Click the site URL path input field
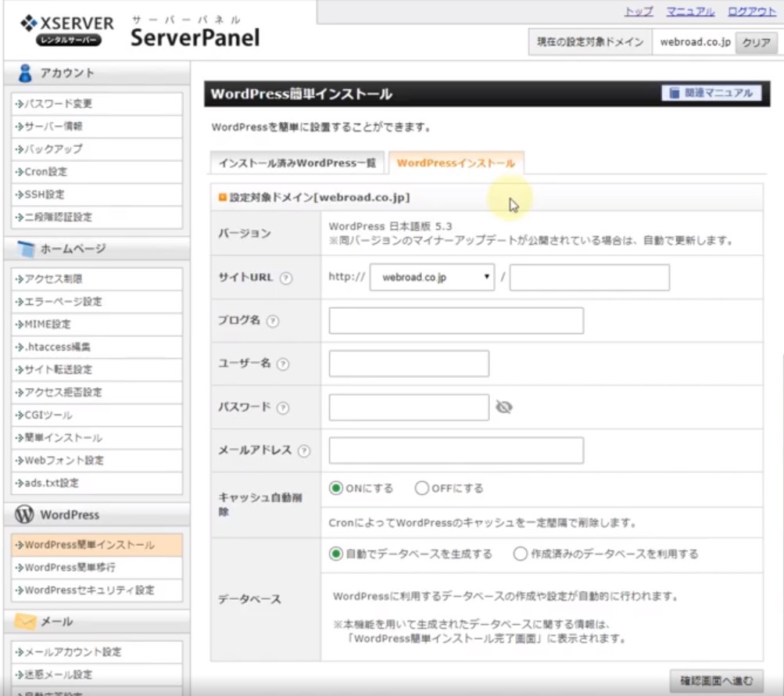Image resolution: width=784 pixels, height=696 pixels. [589, 277]
